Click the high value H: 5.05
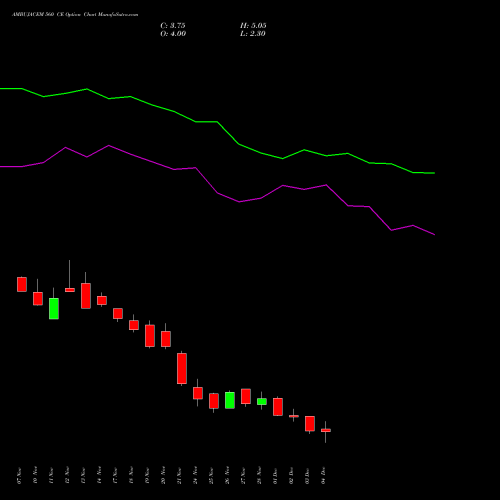The width and height of the screenshot is (500, 500). [253, 26]
